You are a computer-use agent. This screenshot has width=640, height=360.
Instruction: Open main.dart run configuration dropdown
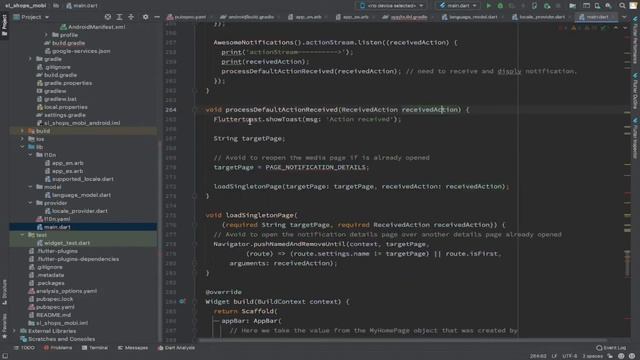click(458, 6)
